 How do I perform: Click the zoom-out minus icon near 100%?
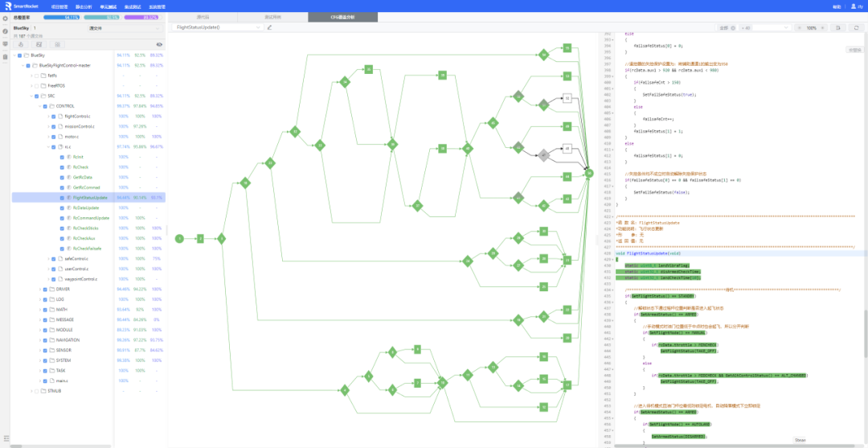[800, 27]
